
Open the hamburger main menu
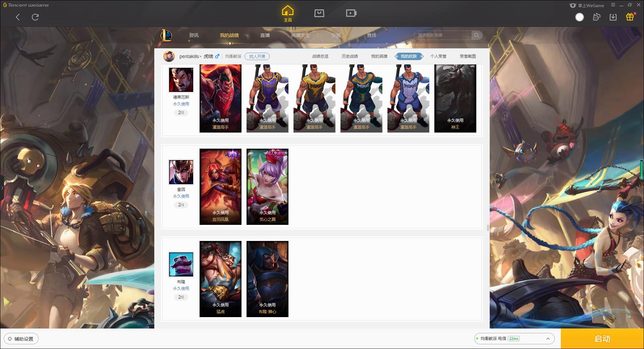tap(613, 5)
